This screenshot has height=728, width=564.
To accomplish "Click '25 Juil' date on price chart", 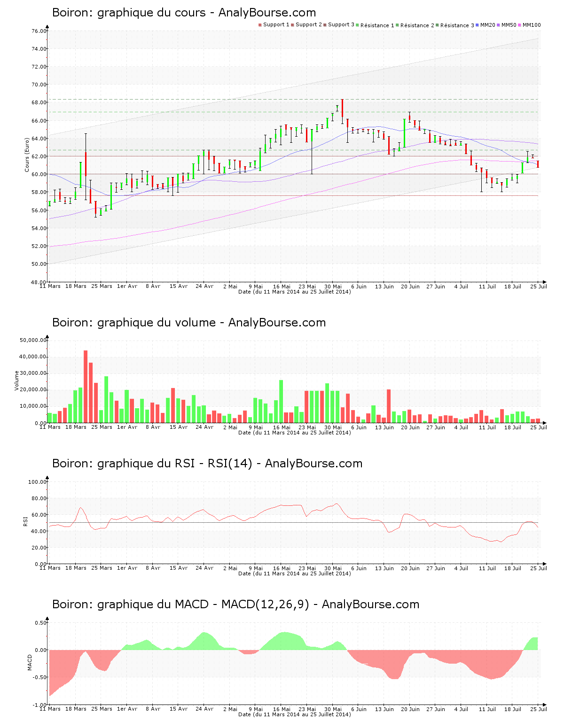I will click(539, 286).
